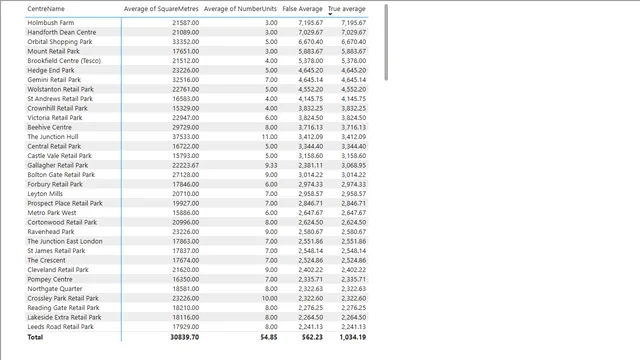Click the True average column header
The height and width of the screenshot is (360, 640).
click(347, 9)
